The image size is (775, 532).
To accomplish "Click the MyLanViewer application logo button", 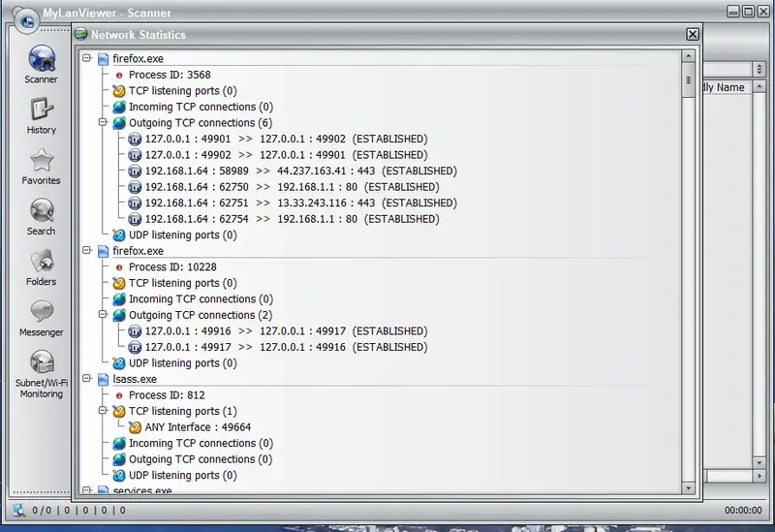I will pos(26,21).
